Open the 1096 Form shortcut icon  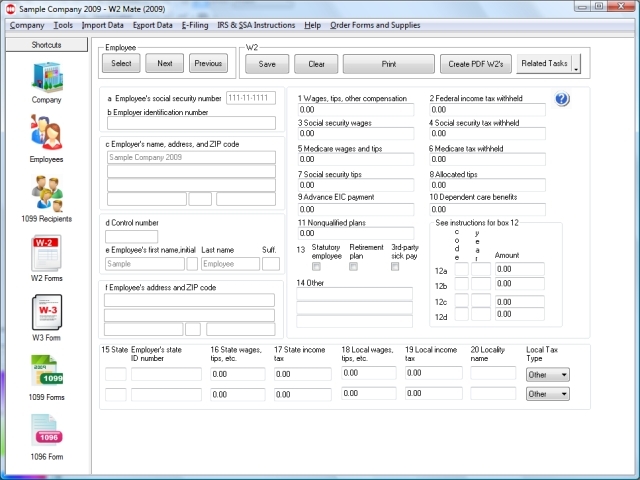point(46,433)
